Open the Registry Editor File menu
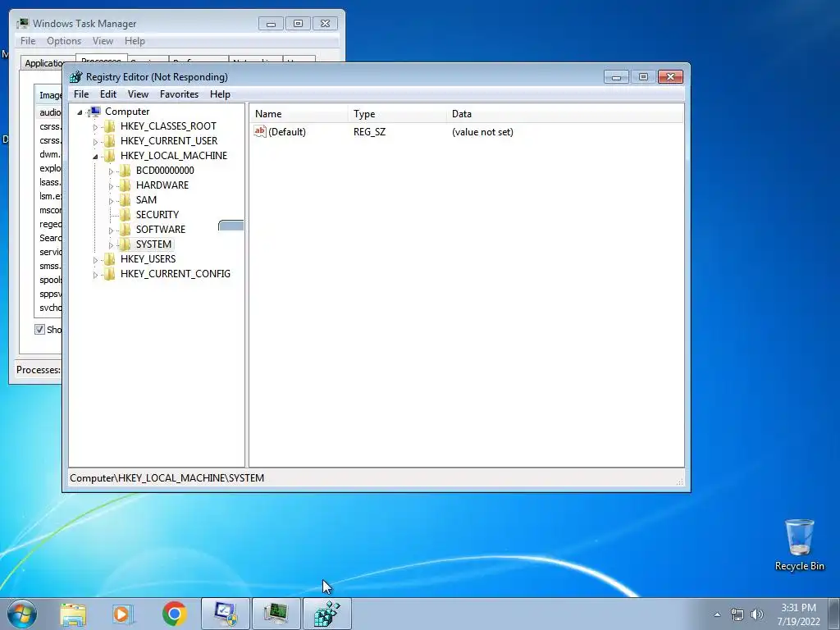 click(x=81, y=94)
